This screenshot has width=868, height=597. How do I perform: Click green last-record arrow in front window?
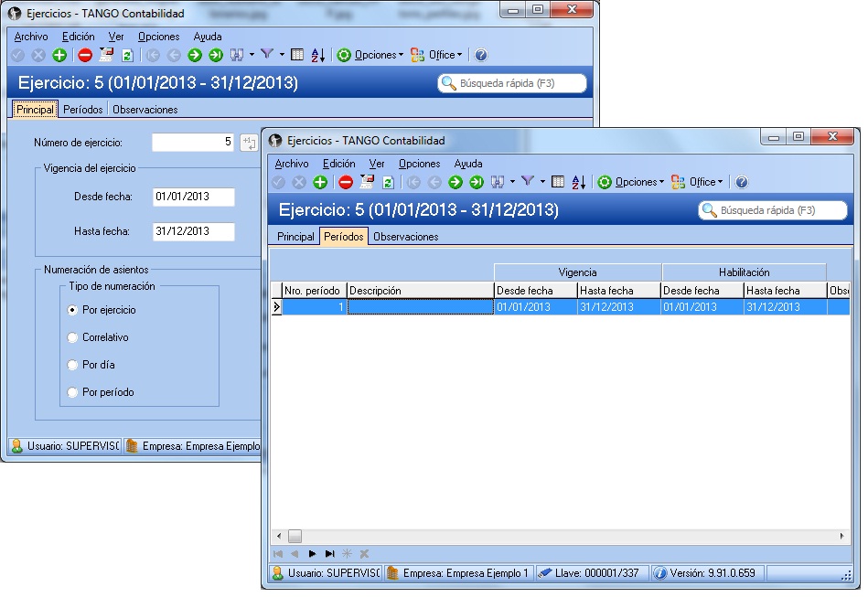pos(477,182)
